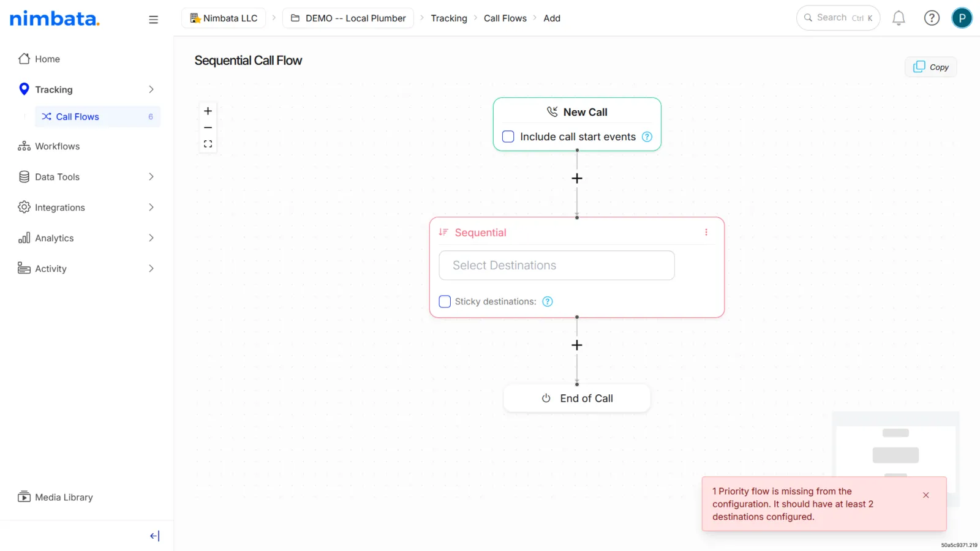Zoom out on the flow canvas

208,127
